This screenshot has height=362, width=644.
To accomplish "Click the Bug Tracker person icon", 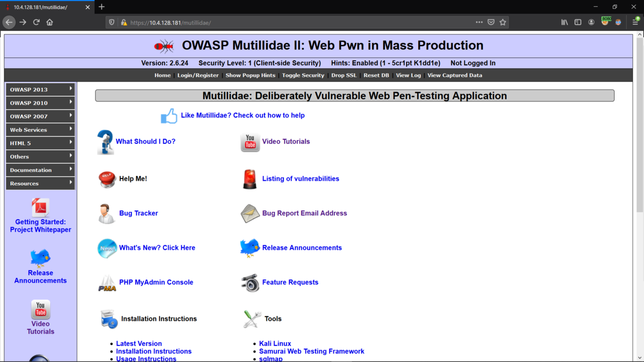I will click(x=106, y=213).
